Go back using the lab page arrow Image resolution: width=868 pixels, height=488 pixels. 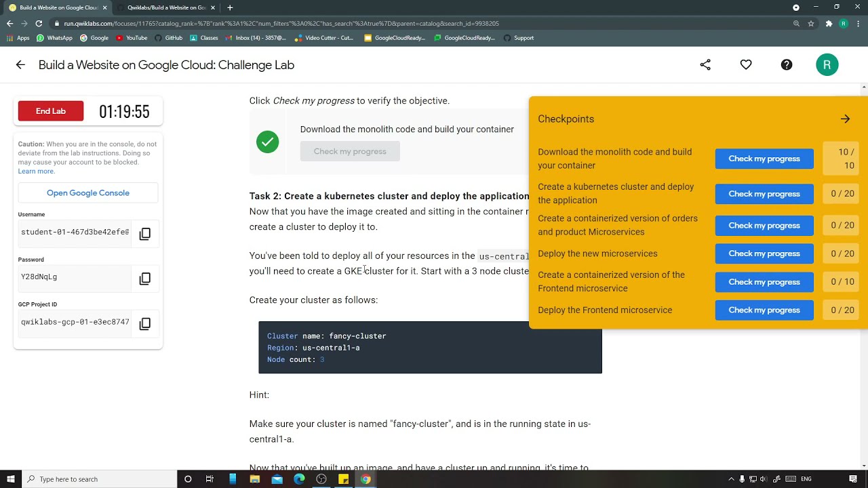[x=20, y=65]
